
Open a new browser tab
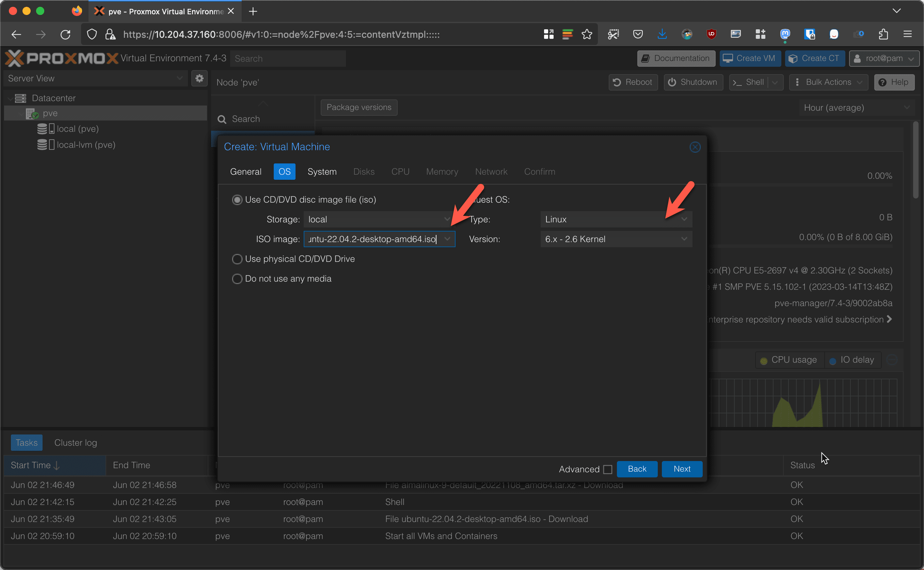(x=253, y=11)
